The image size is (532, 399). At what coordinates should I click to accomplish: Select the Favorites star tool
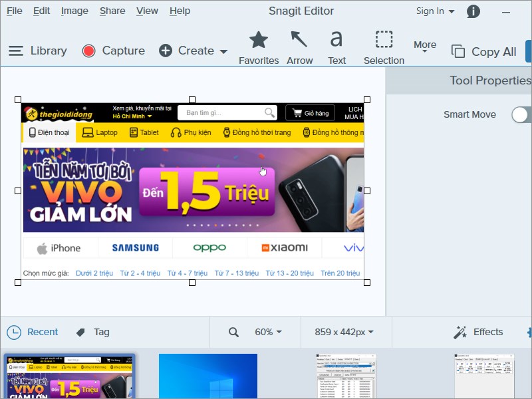(259, 48)
